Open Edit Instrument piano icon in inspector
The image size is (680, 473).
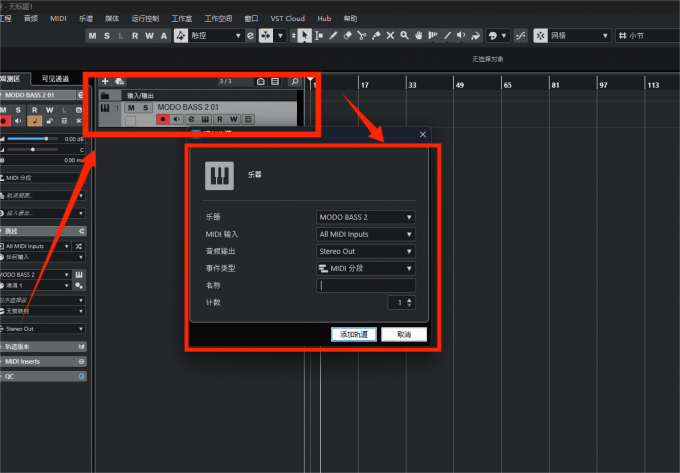tap(79, 274)
